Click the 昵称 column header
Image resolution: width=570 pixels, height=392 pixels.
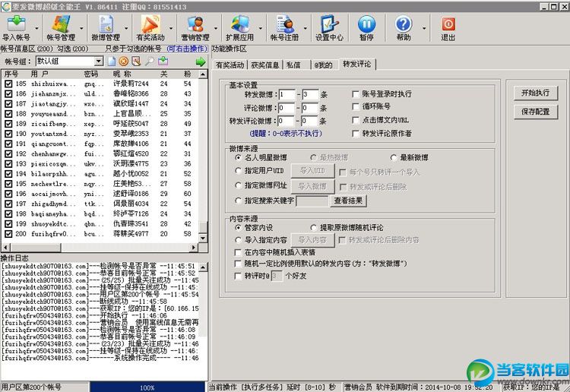pos(122,74)
